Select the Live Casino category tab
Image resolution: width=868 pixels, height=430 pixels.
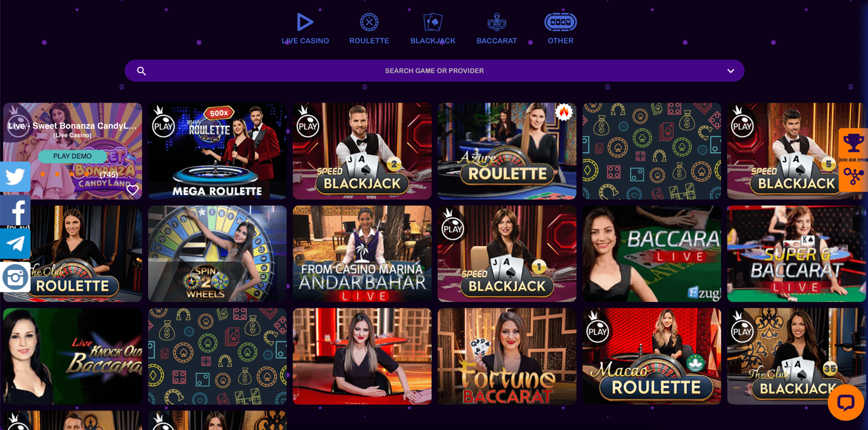tap(305, 29)
